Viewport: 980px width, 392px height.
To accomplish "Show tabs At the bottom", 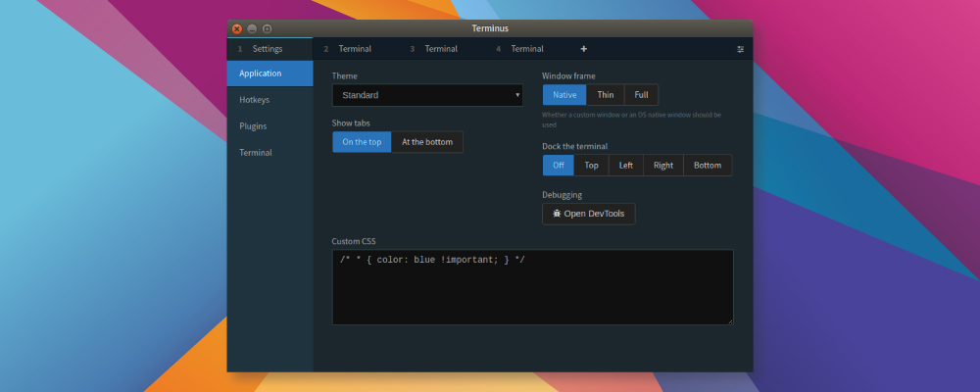I will (x=427, y=142).
